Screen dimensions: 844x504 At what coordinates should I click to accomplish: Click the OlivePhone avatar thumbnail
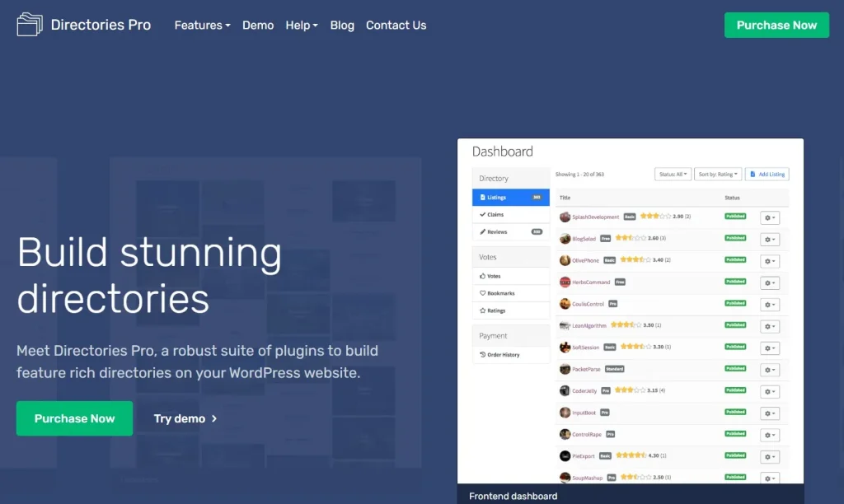click(565, 260)
